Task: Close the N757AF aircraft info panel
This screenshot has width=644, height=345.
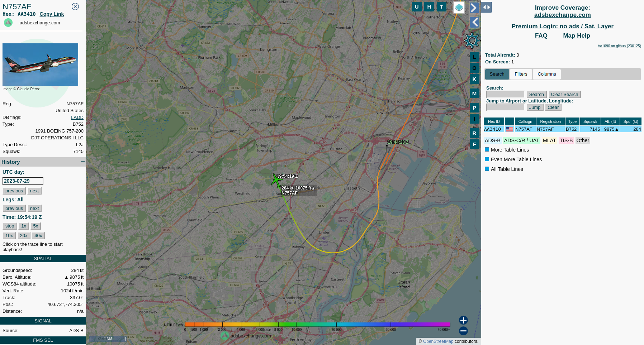Action: click(x=75, y=6)
